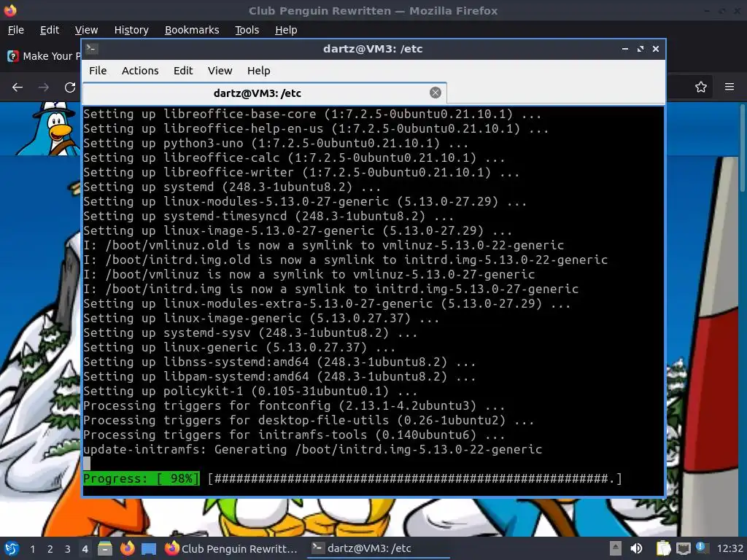Click the 'Processing triggers for initramfs-tools' line
Image resolution: width=747 pixels, height=560 pixels.
pos(295,435)
